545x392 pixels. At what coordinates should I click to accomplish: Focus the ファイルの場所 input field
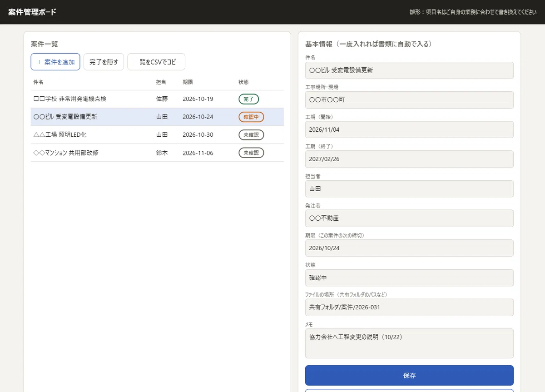tap(409, 307)
